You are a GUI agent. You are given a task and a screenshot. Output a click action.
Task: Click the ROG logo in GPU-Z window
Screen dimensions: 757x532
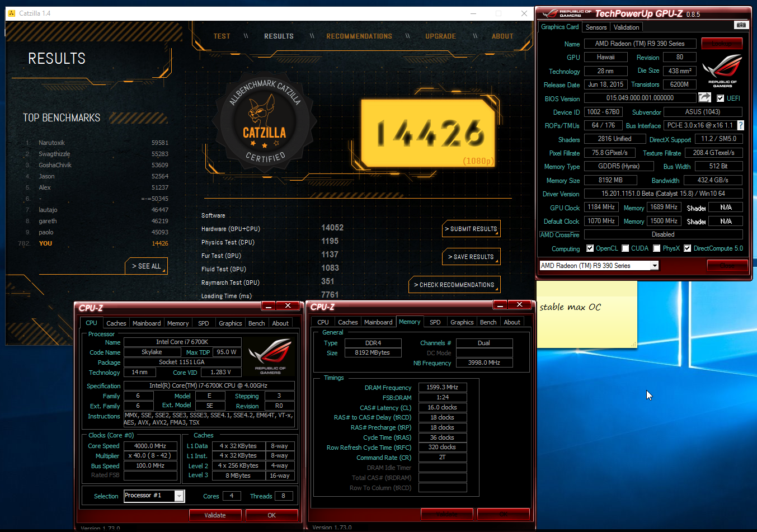pyautogui.click(x=722, y=71)
